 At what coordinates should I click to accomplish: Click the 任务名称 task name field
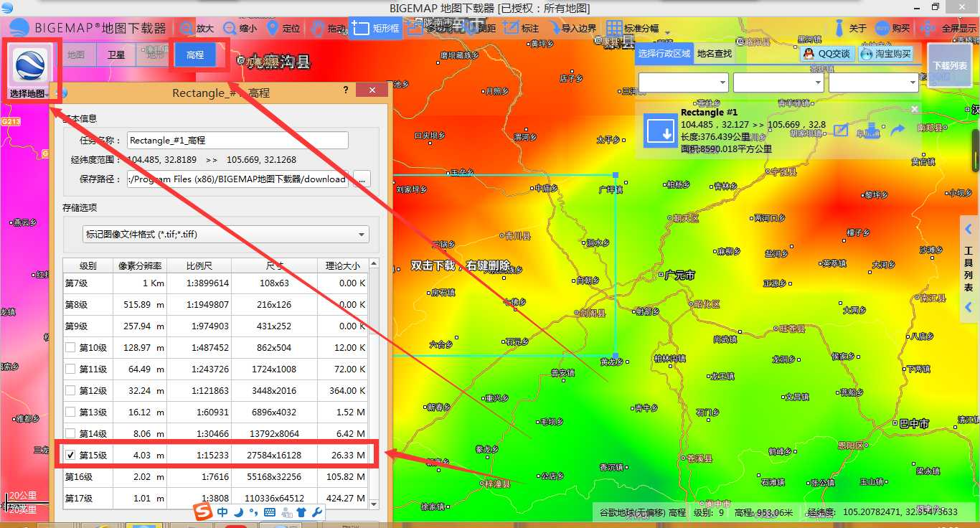pos(237,141)
